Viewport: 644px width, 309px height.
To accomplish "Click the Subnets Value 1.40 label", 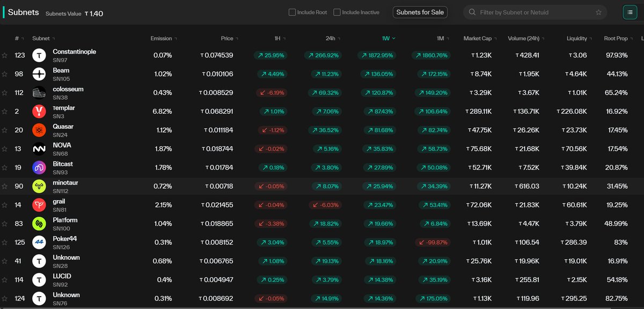I will (74, 13).
